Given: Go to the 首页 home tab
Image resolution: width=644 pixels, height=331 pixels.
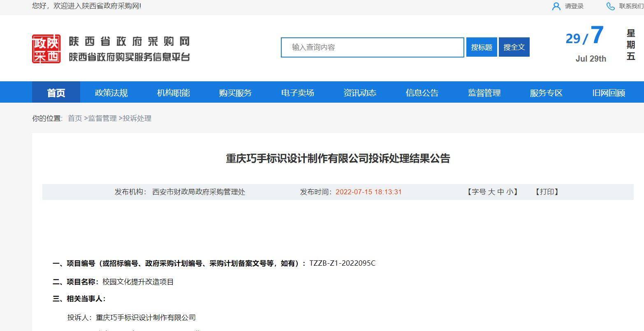Looking at the screenshot, I should [56, 93].
